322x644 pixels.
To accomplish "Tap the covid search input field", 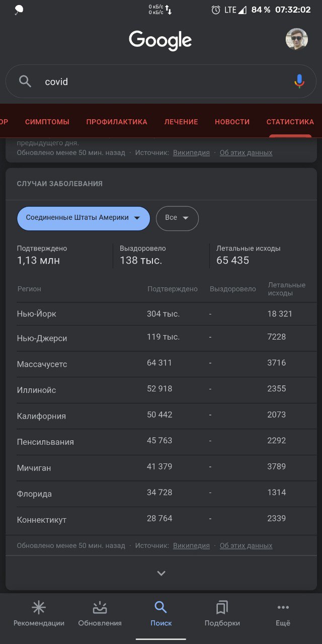I will pos(161,82).
